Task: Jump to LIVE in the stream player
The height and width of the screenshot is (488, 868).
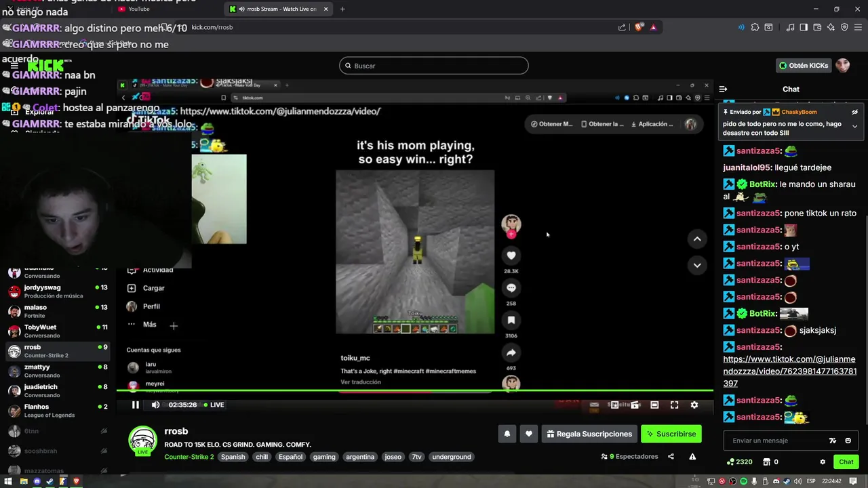Action: click(214, 405)
